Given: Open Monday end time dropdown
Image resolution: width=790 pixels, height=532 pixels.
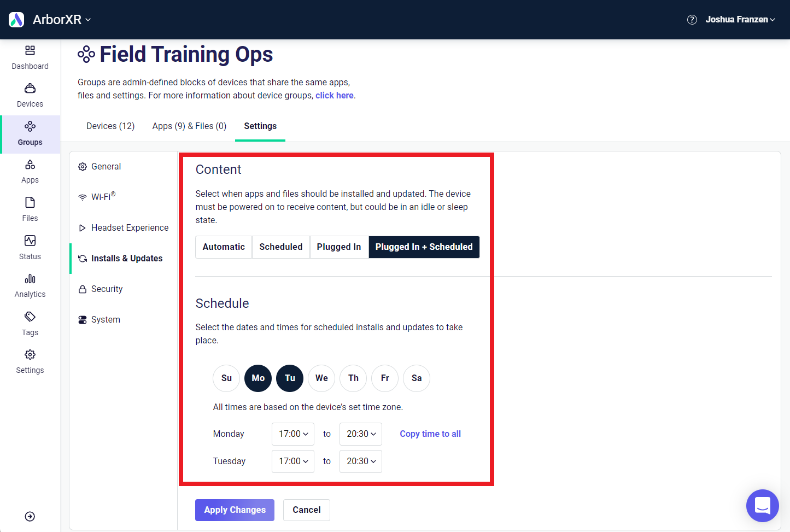Looking at the screenshot, I should pos(361,434).
